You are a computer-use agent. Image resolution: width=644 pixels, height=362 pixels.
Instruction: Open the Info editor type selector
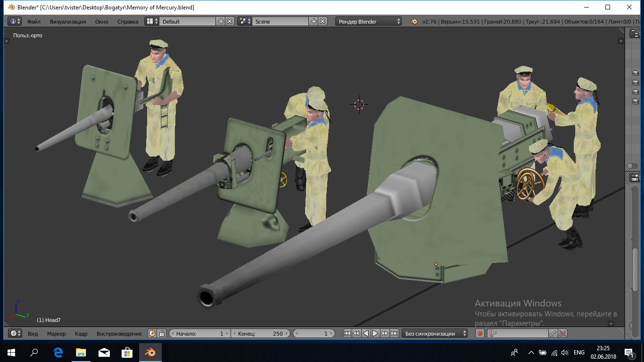15,21
